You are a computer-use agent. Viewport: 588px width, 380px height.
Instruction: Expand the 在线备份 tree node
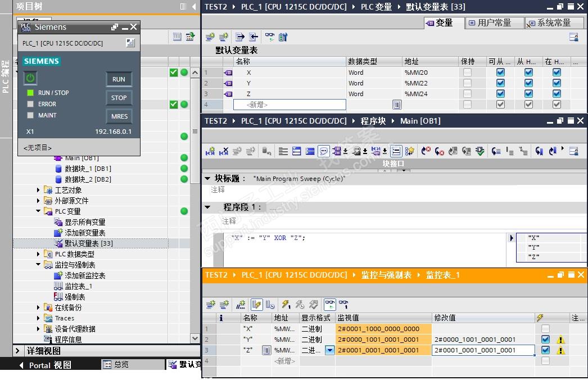(x=38, y=307)
